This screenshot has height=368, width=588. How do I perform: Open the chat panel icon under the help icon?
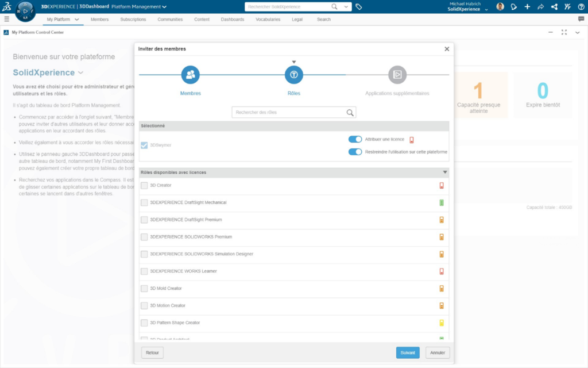pyautogui.click(x=581, y=19)
